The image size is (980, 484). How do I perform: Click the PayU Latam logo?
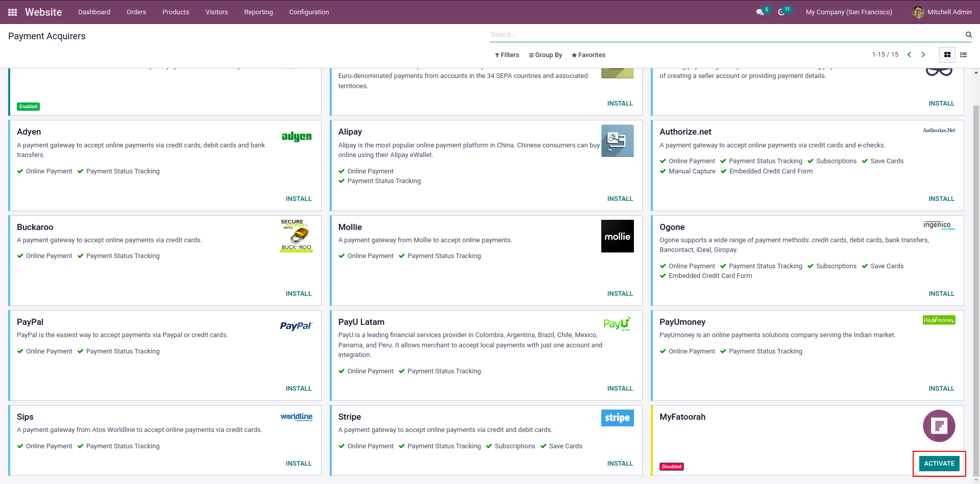pos(618,323)
